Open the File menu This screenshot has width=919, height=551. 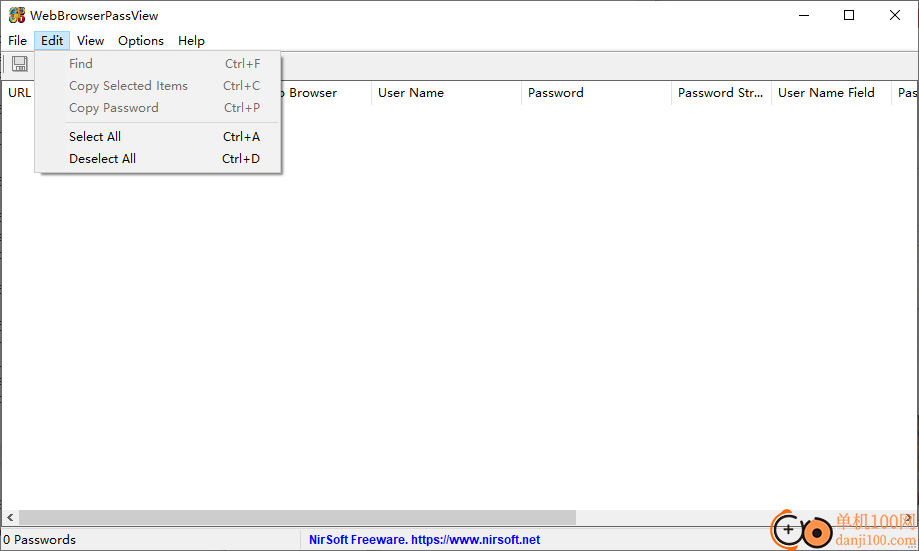18,40
